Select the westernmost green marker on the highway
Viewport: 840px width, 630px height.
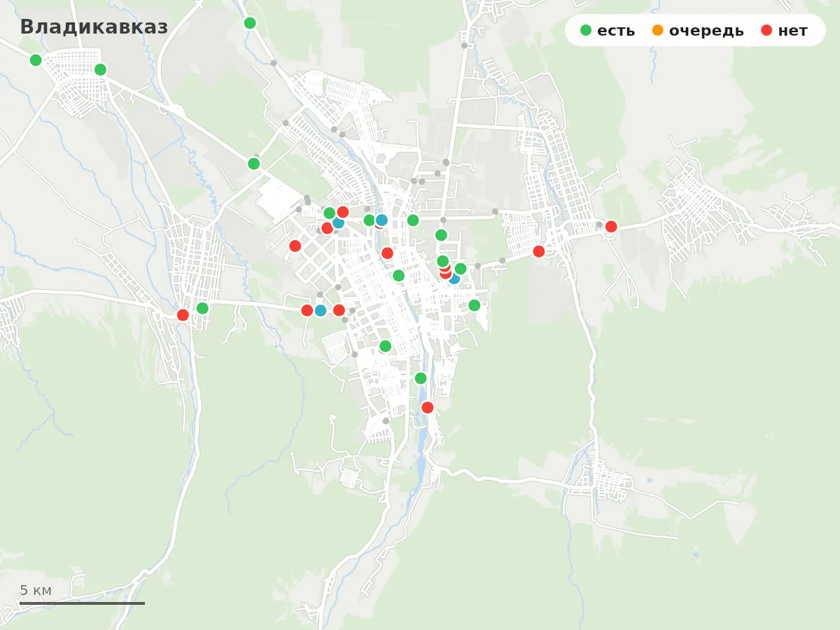36,60
